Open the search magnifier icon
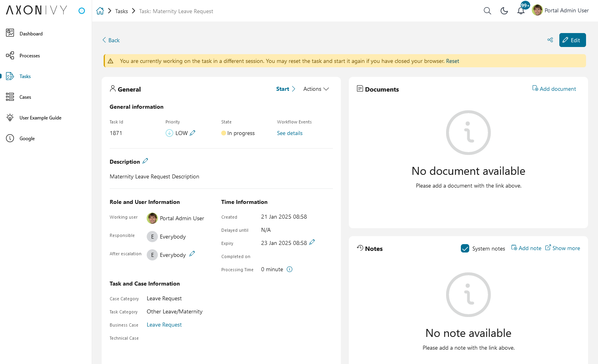This screenshot has width=598, height=364. click(x=487, y=11)
